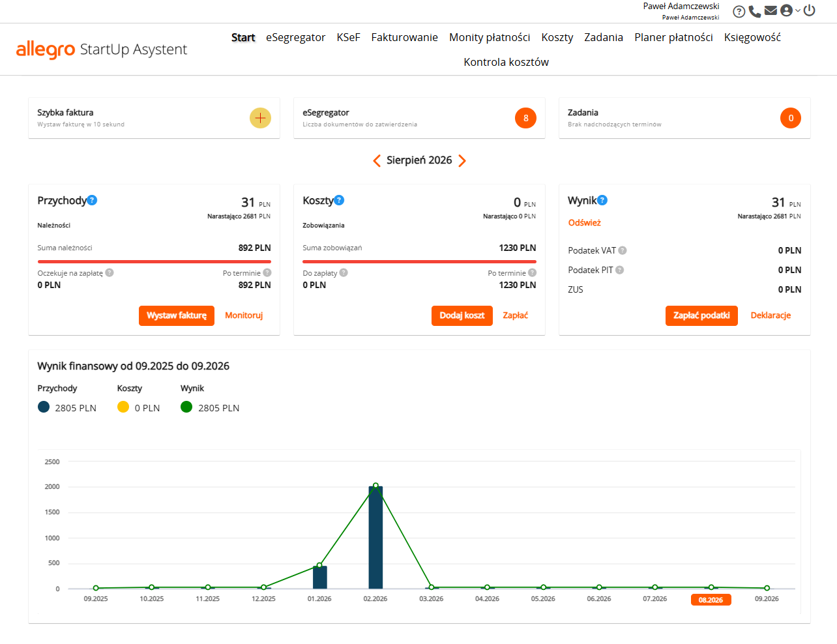837x644 pixels.
Task: Click the help question mark icon in header
Action: tap(739, 11)
